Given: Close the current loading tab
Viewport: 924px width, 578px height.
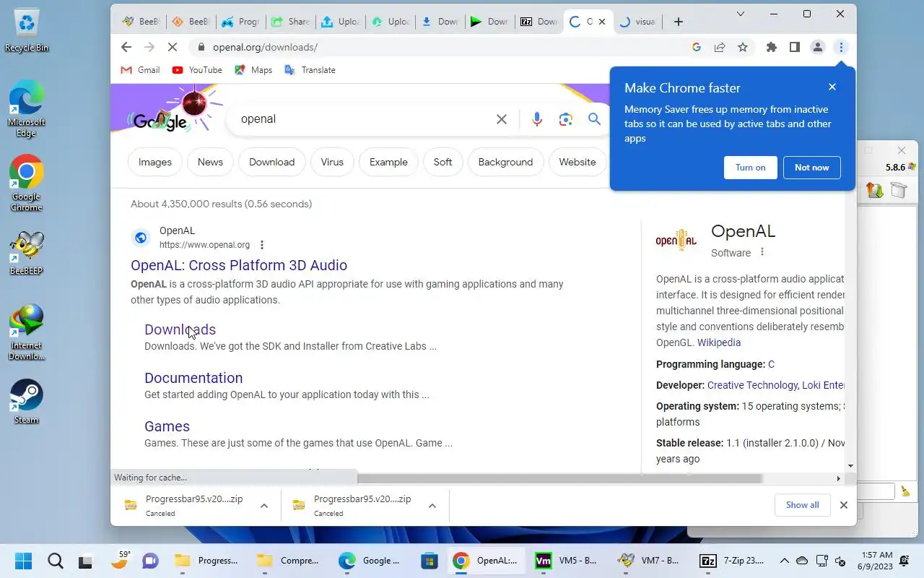Looking at the screenshot, I should (x=602, y=22).
